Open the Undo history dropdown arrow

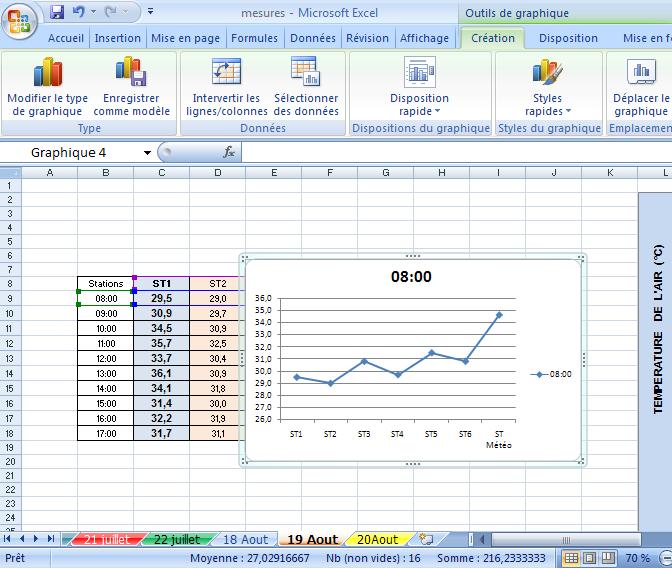click(x=93, y=12)
